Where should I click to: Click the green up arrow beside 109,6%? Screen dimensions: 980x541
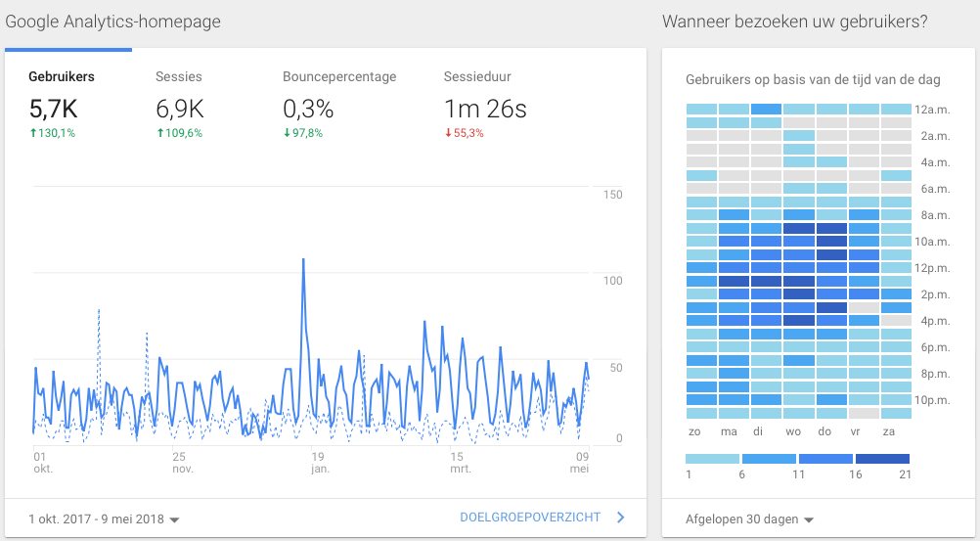coord(160,133)
